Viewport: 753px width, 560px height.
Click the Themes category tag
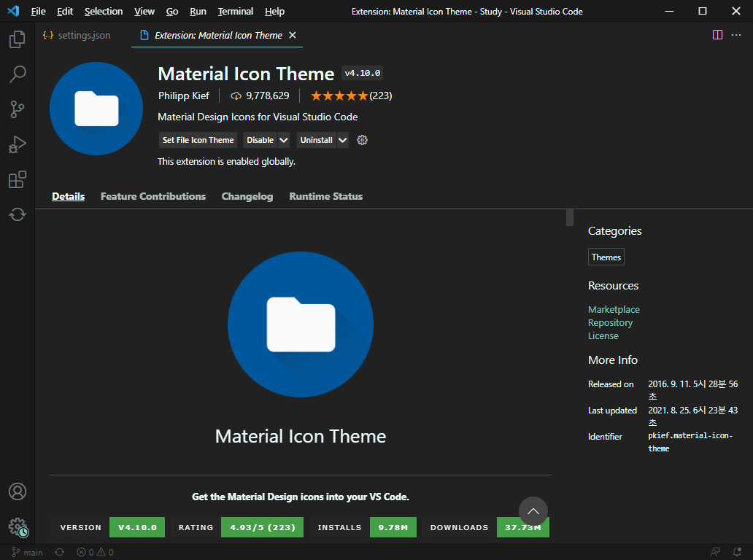coord(606,257)
